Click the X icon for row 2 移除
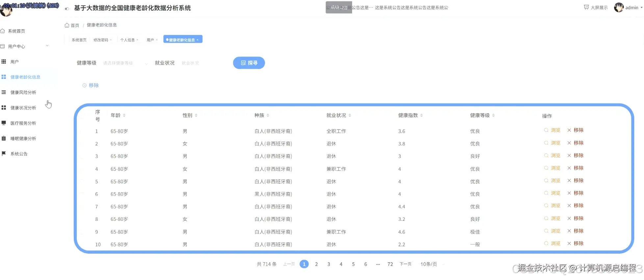The height and width of the screenshot is (280, 644). [569, 143]
